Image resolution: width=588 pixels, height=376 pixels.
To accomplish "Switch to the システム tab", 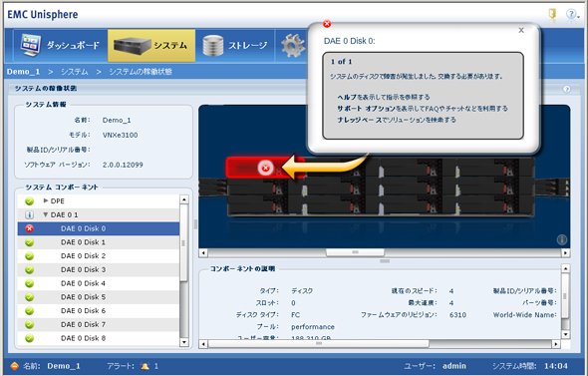I will (151, 46).
